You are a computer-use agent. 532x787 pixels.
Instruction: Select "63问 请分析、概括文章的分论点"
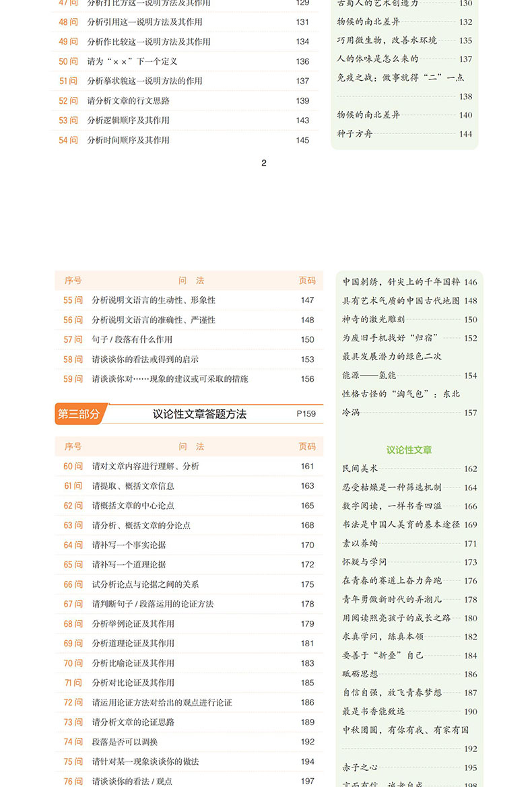pos(189,526)
